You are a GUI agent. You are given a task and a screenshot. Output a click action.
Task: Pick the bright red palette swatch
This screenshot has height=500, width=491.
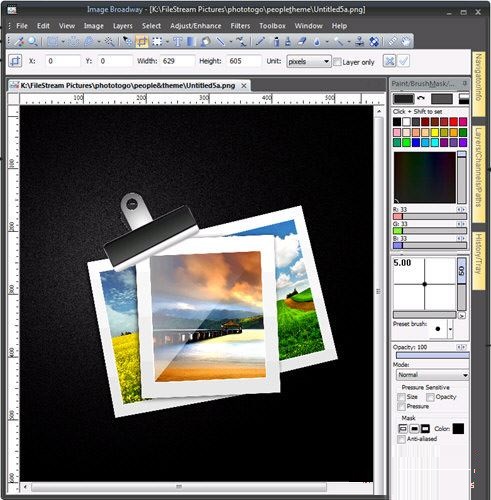point(453,122)
